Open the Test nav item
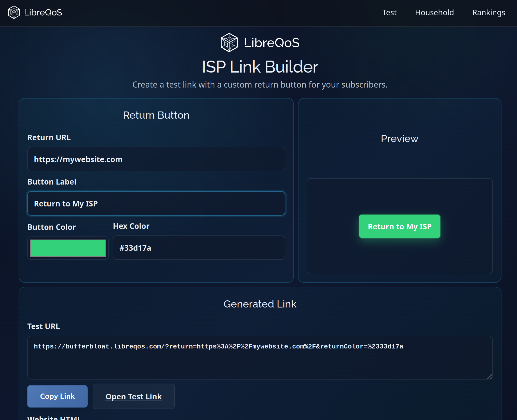The width and height of the screenshot is (517, 420). pyautogui.click(x=389, y=12)
